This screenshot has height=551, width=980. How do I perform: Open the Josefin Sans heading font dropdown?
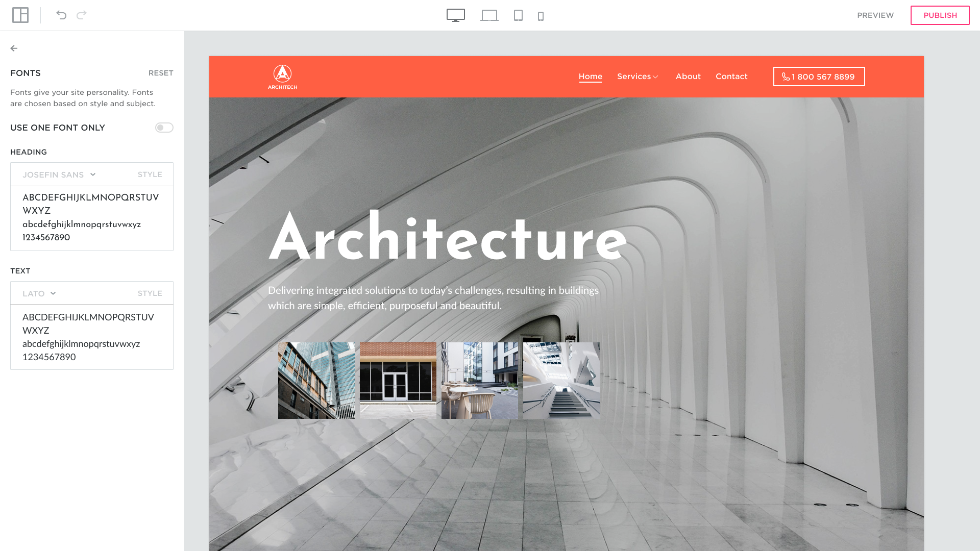pyautogui.click(x=59, y=174)
